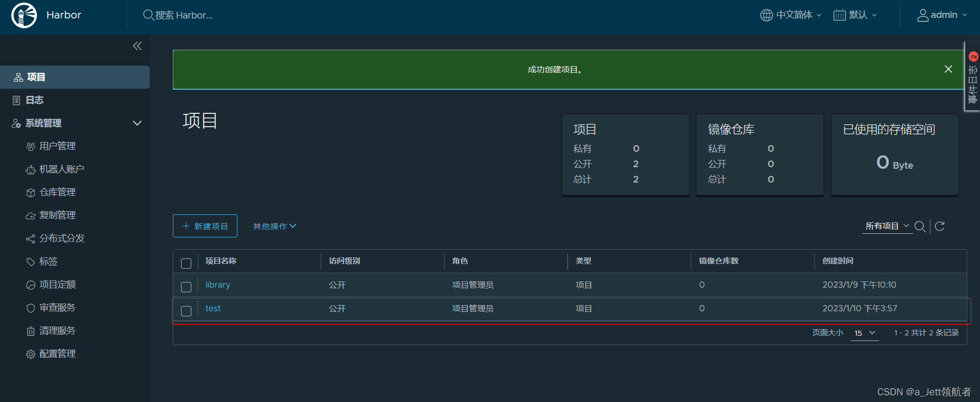980x402 pixels.
Task: Click the 类型 column header
Action: coord(584,261)
